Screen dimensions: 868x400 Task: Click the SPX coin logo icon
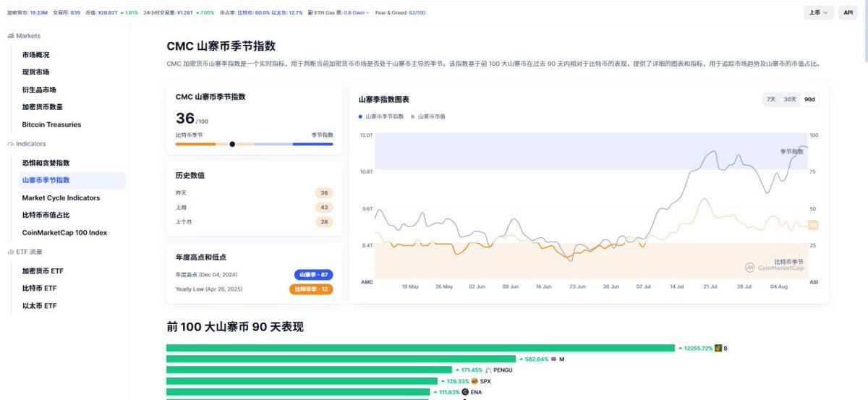pyautogui.click(x=474, y=380)
